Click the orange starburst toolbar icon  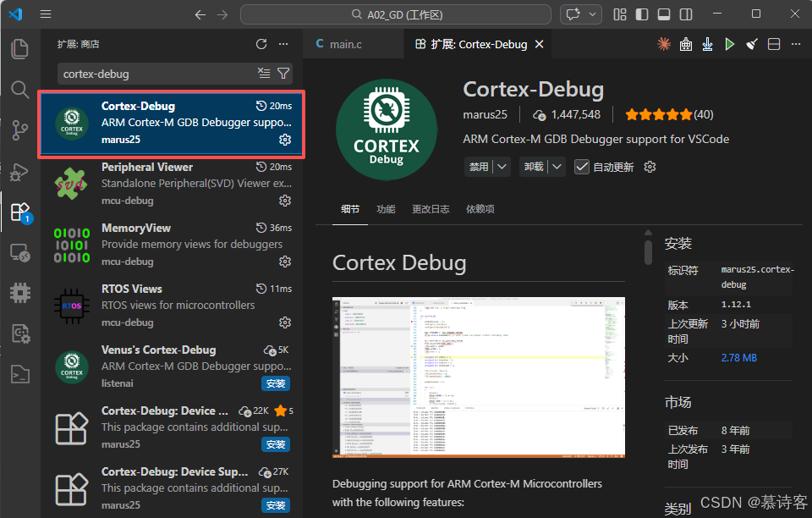(x=664, y=44)
